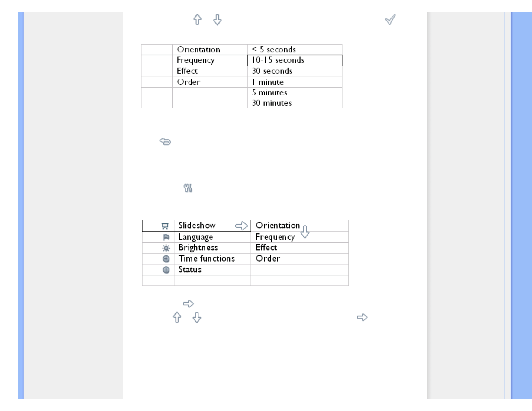The width and height of the screenshot is (532, 411).
Task: Select Time functions menu entry
Action: 206,258
